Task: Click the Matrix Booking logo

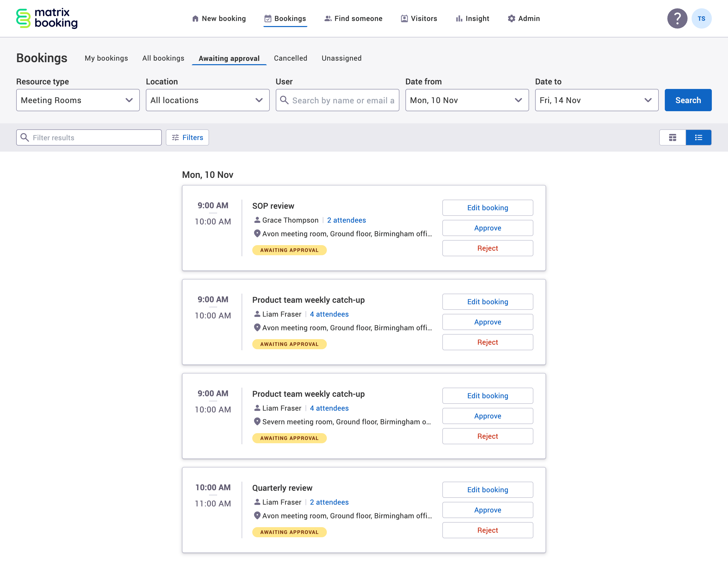Action: [47, 18]
